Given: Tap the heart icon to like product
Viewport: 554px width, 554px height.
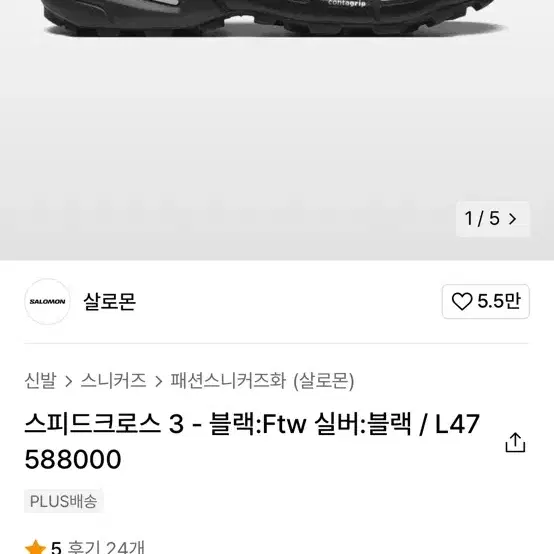Looking at the screenshot, I should (462, 301).
